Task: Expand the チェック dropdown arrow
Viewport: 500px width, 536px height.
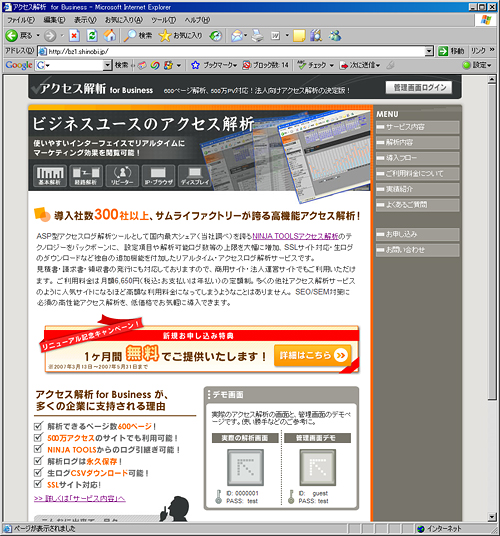Action: coord(331,65)
